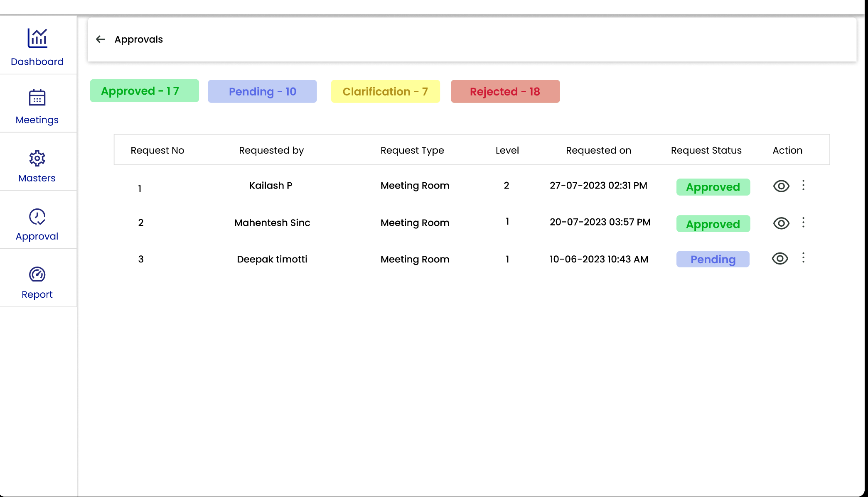Expand action menu for Deepak timotti

[804, 258]
